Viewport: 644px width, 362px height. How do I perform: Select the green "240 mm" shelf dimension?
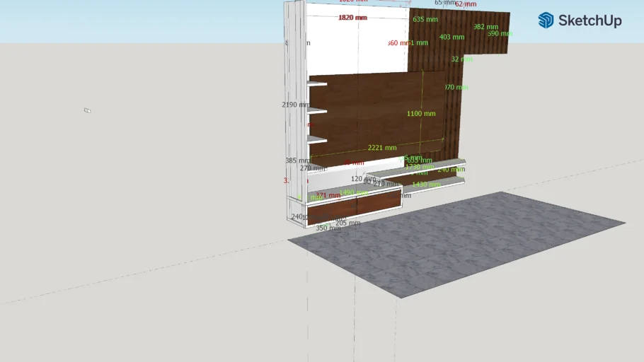(x=451, y=169)
